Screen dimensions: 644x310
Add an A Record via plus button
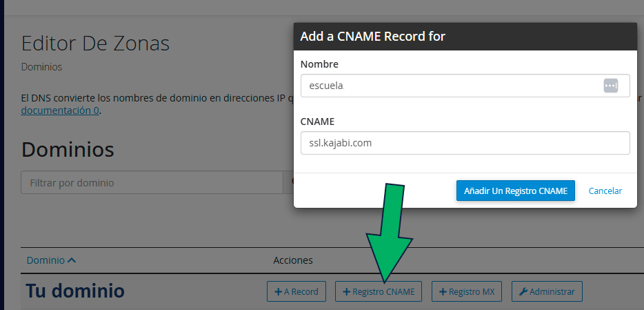coord(296,291)
